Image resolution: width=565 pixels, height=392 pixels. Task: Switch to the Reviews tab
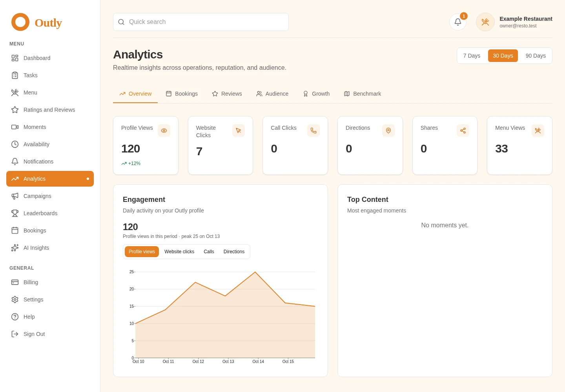point(227,94)
